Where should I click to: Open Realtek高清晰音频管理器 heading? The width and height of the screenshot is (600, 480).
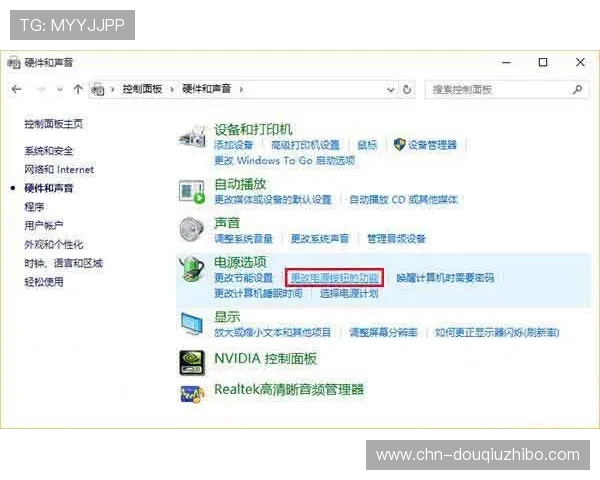click(289, 390)
